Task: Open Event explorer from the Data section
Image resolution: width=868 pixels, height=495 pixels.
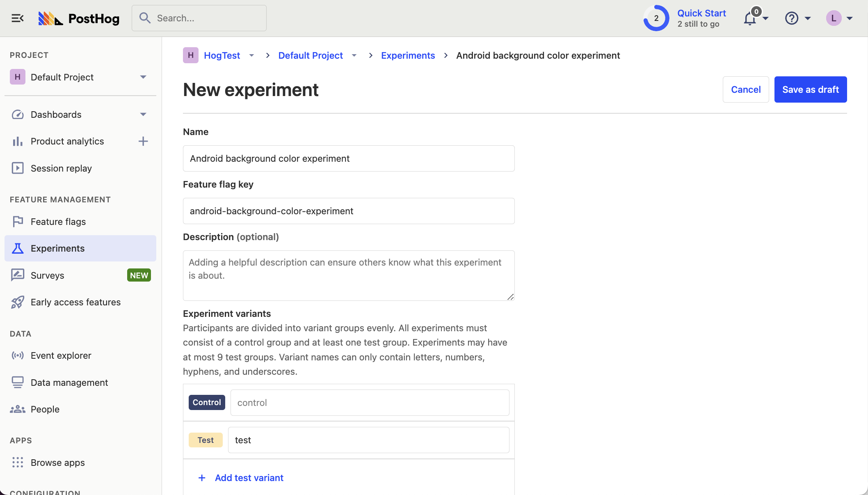Action: click(18, 355)
